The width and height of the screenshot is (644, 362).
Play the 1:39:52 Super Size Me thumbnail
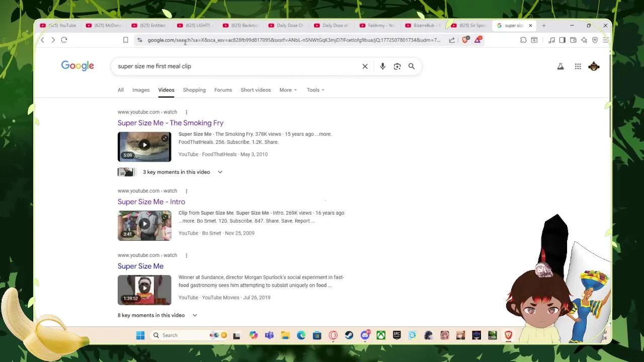tap(144, 290)
